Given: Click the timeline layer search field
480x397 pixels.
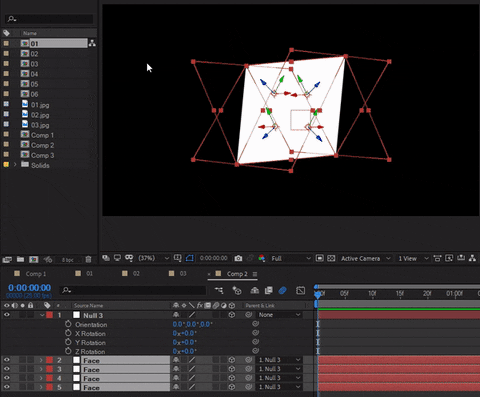Looking at the screenshot, I should point(133,290).
